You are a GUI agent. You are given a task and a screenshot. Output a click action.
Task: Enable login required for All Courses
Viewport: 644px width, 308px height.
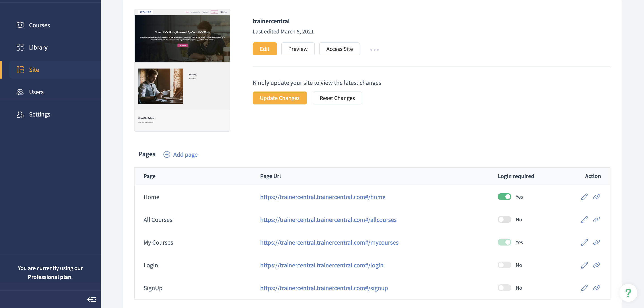(x=504, y=219)
